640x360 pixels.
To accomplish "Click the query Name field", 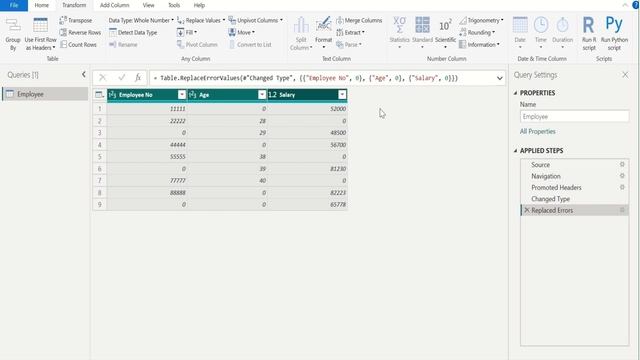I will click(574, 117).
